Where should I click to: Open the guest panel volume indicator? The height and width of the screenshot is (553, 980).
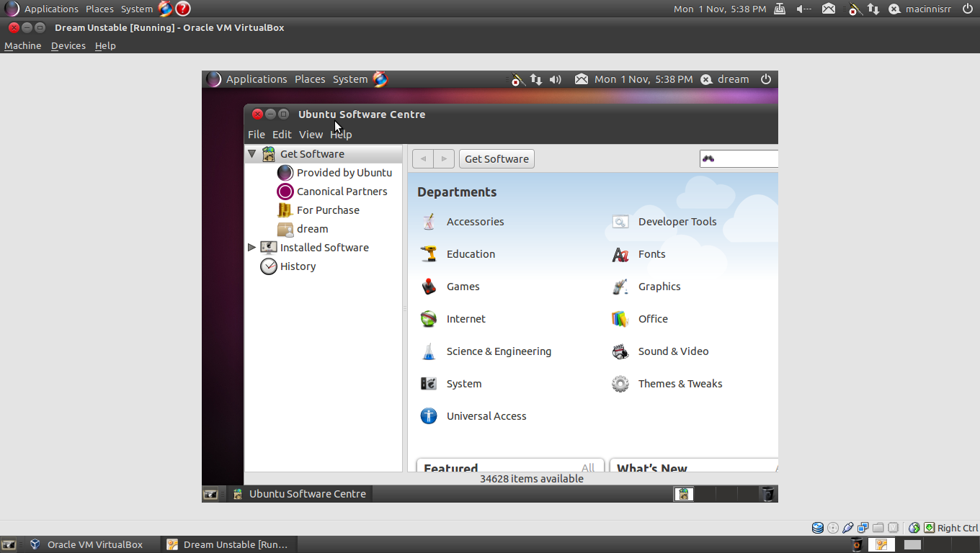555,79
